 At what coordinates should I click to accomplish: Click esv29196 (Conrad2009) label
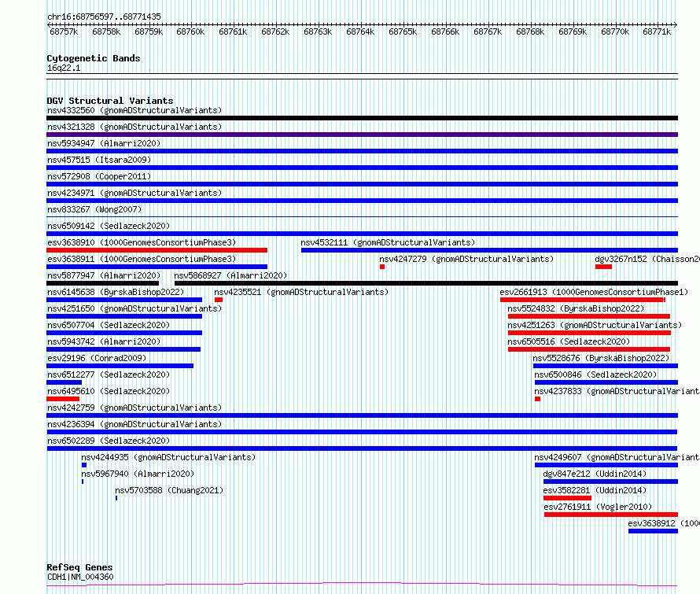[97, 358]
